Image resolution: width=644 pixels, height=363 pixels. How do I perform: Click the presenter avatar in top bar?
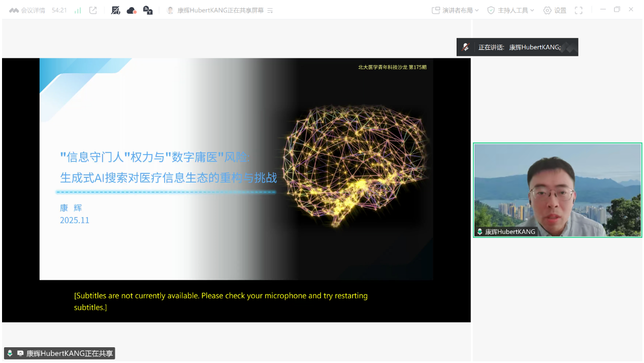[170, 10]
